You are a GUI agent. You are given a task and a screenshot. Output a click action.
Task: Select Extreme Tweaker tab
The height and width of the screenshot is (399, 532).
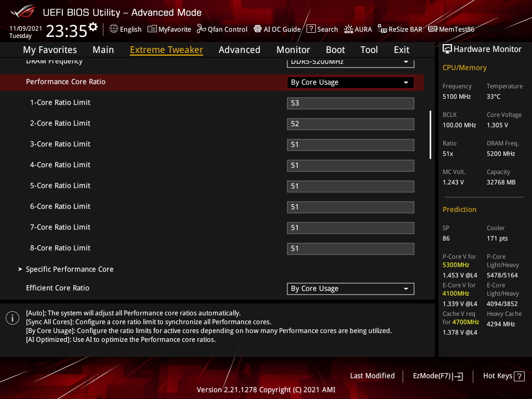click(167, 49)
